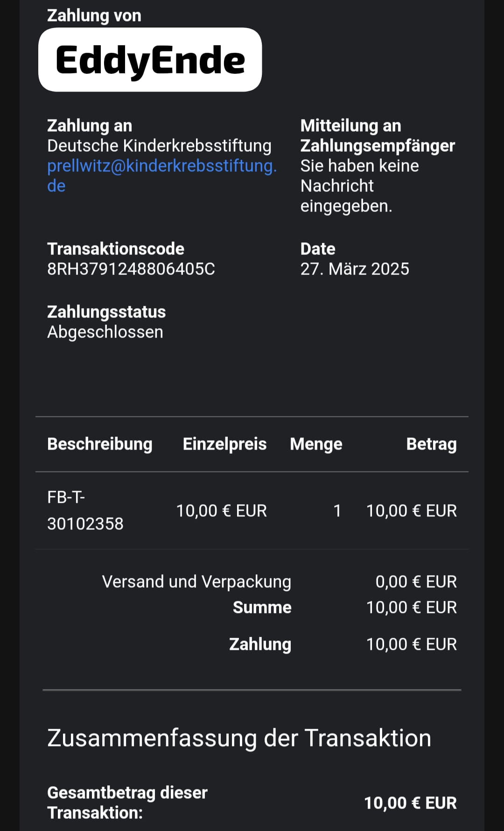
Task: Click the Mitteilung an Zahlungsempfänger heading
Action: pos(377,135)
